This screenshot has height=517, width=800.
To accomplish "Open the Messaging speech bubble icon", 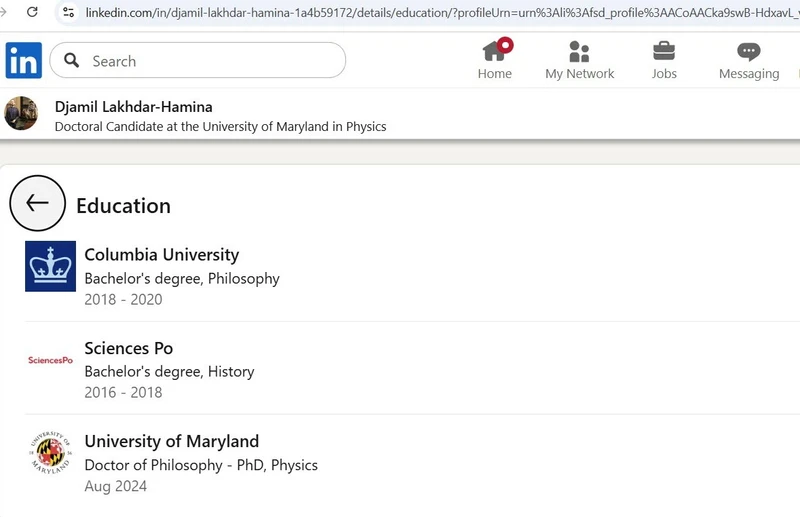I will point(748,52).
